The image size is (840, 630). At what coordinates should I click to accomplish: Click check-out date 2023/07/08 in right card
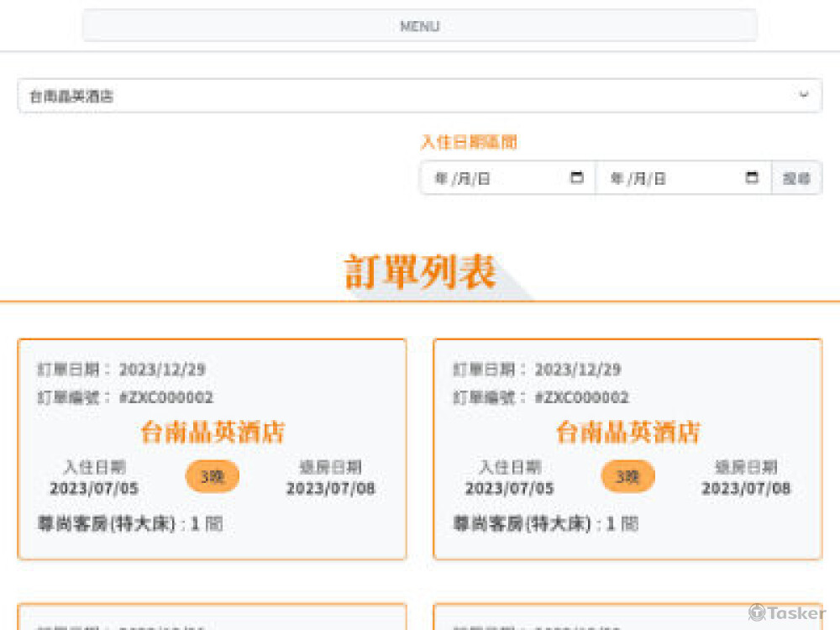(746, 488)
